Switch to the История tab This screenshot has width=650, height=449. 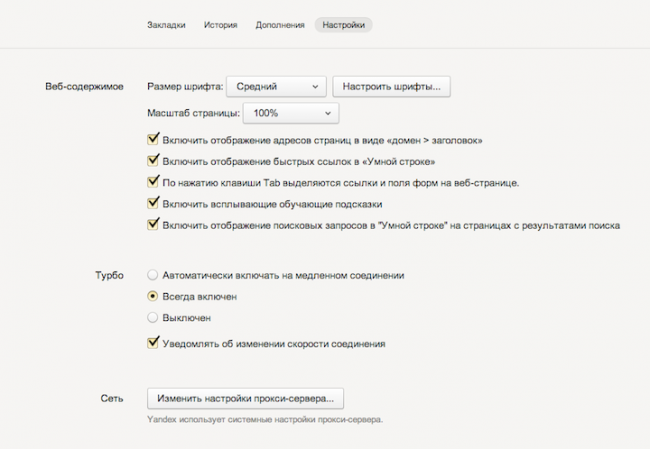(x=220, y=24)
